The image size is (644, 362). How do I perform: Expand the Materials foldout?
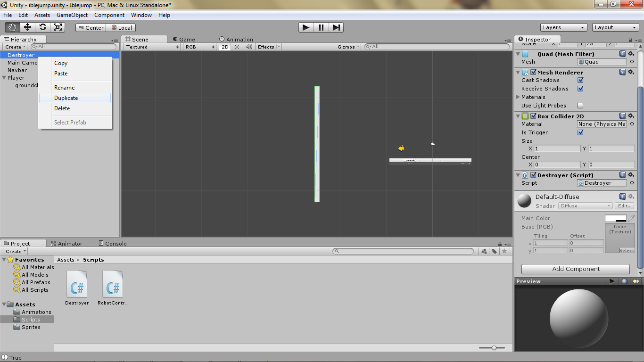point(519,97)
